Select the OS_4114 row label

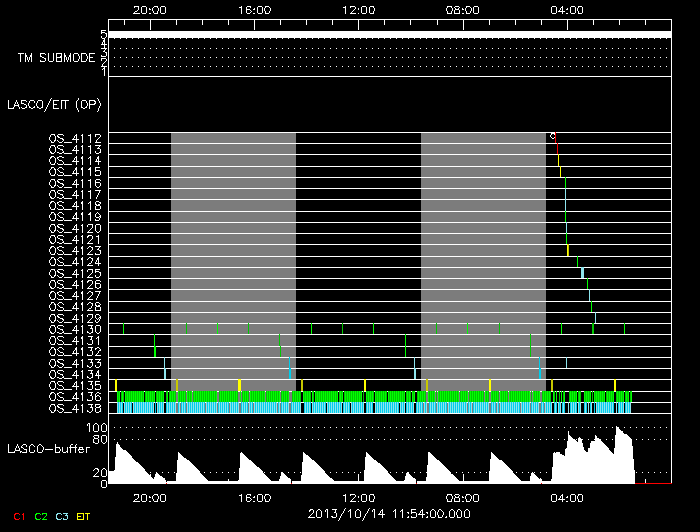pyautogui.click(x=75, y=161)
